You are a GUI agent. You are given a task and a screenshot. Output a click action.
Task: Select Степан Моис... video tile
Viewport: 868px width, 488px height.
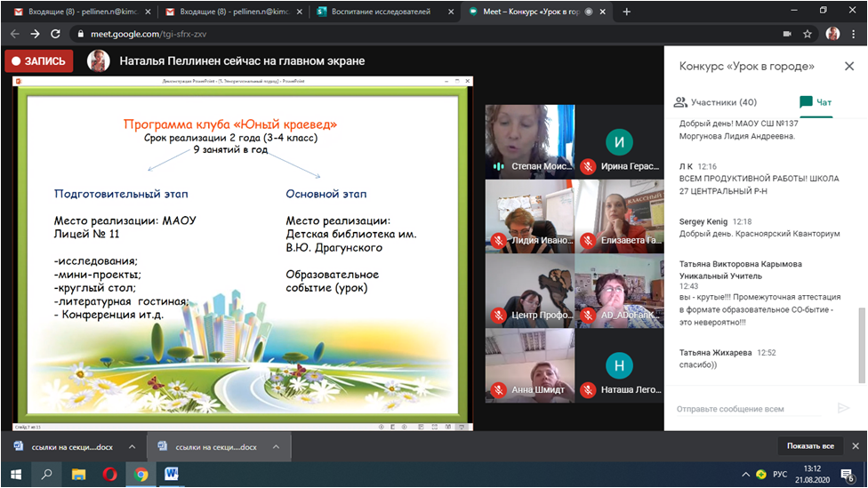(530, 141)
